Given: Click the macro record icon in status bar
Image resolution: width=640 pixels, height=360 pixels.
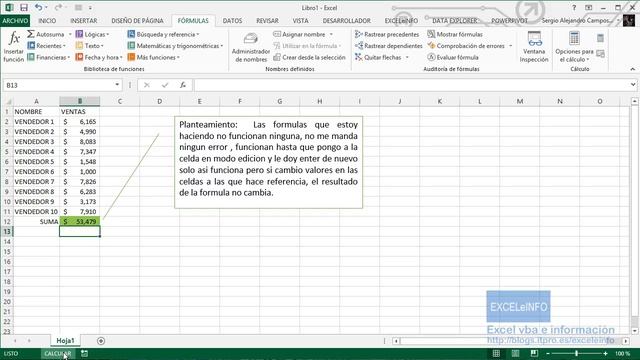Looking at the screenshot, I should [x=84, y=353].
